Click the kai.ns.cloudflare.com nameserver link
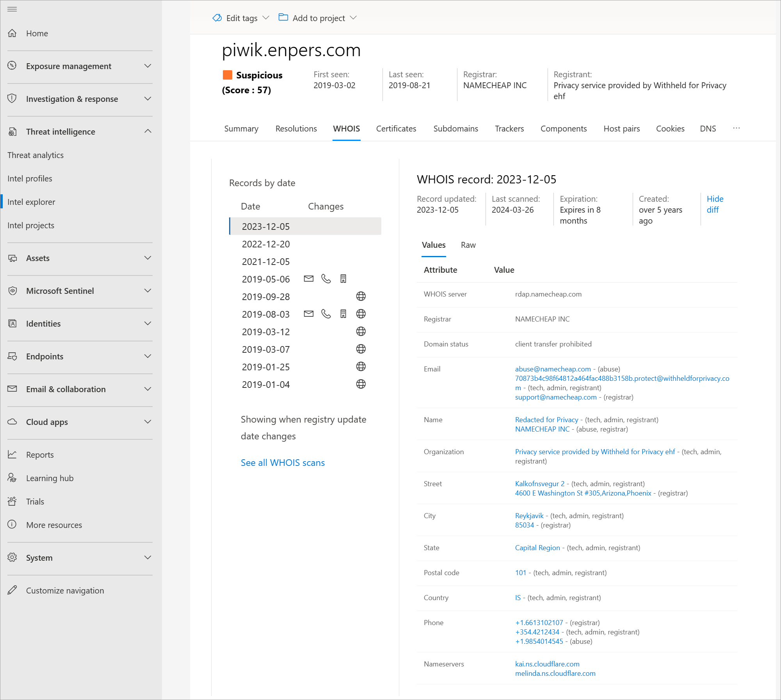 pos(547,664)
